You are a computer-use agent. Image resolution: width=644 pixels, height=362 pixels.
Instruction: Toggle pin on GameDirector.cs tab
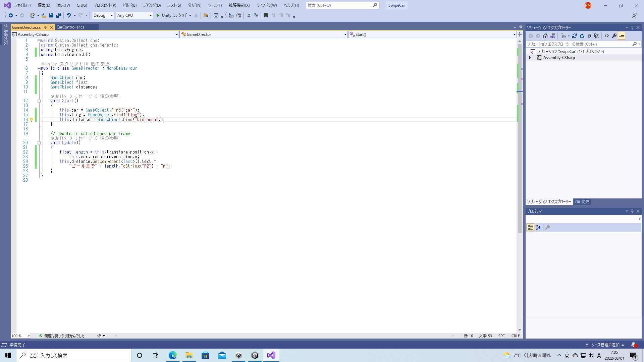pos(45,27)
